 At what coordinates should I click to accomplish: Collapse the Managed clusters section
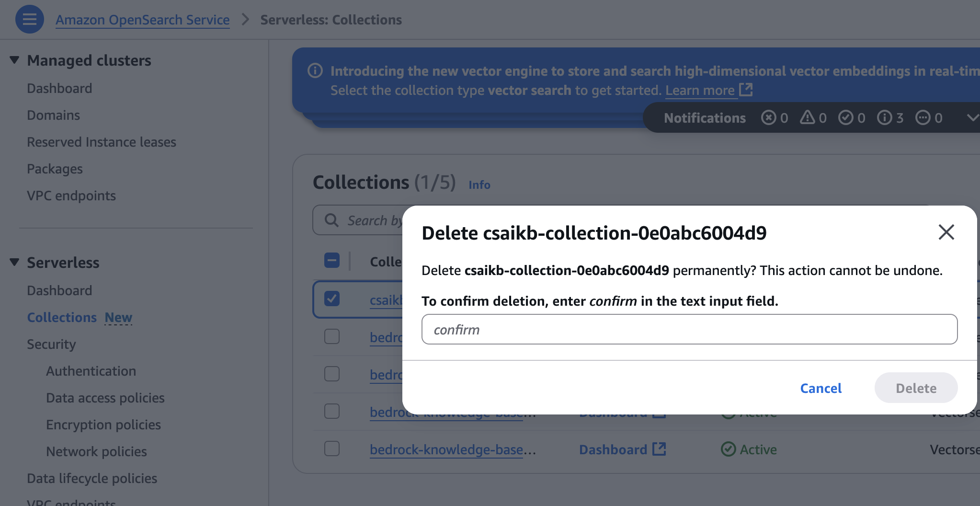coord(15,60)
